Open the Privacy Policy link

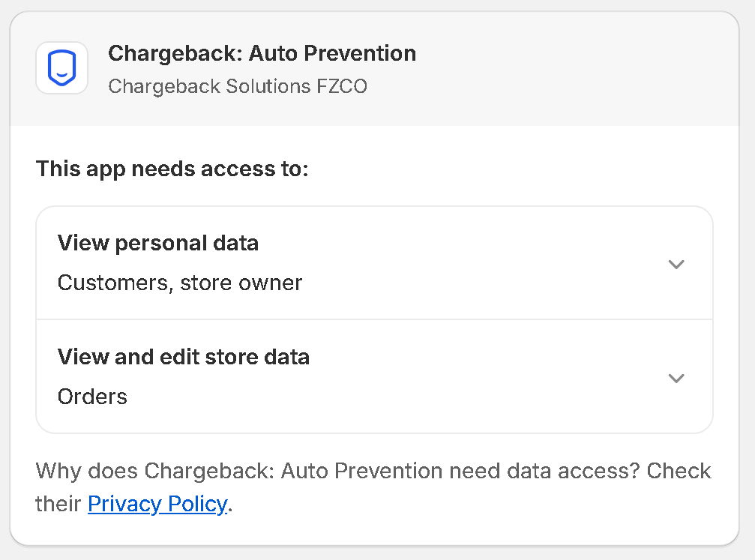coord(157,504)
